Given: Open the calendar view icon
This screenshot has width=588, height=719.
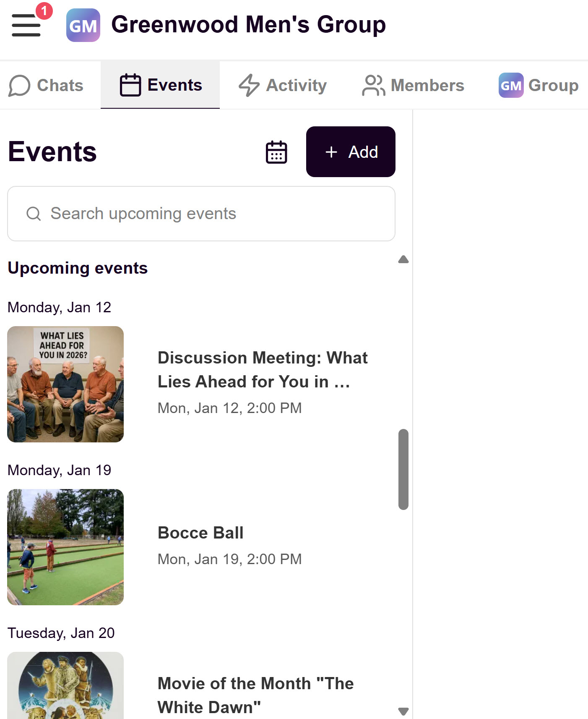Looking at the screenshot, I should coord(276,152).
